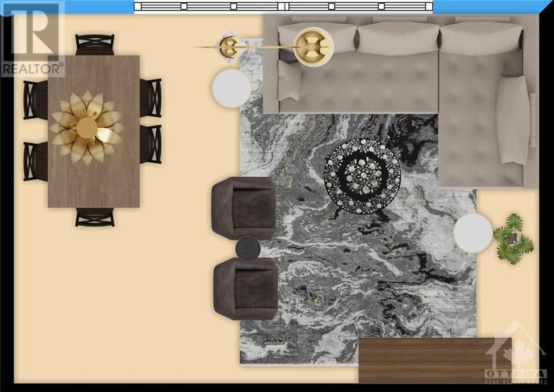Select the white round table beside the lamp
This screenshot has width=554, height=392.
(232, 88)
